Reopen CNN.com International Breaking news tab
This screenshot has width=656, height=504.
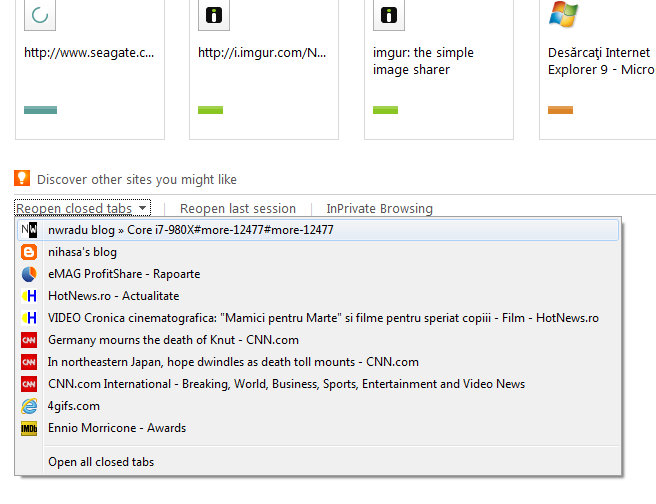[318, 384]
